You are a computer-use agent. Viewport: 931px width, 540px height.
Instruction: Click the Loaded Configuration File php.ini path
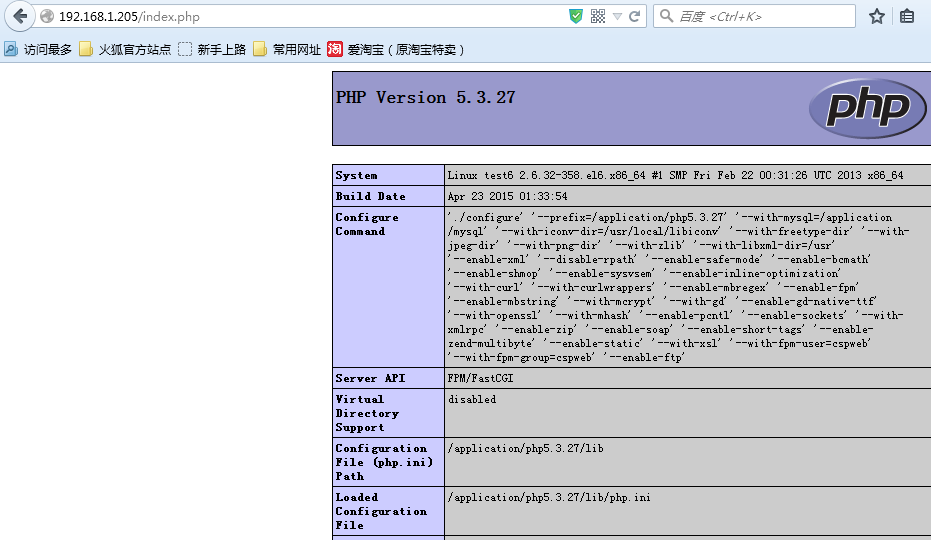coord(549,497)
